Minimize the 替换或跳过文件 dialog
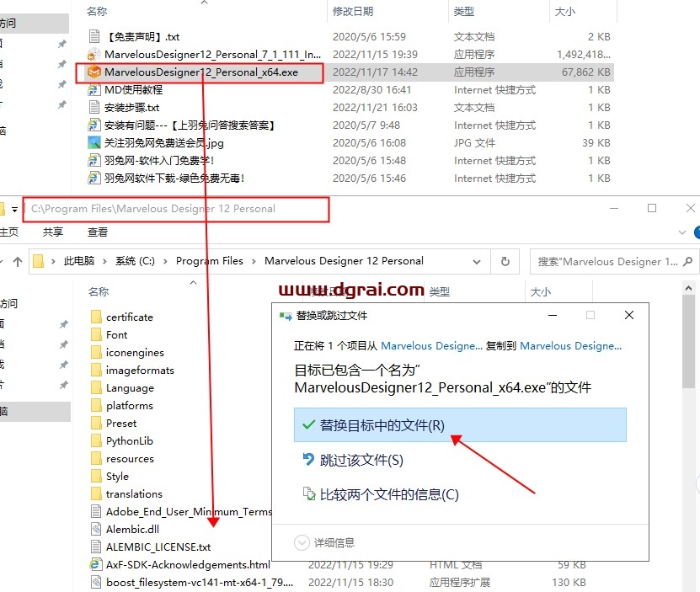 (x=553, y=315)
